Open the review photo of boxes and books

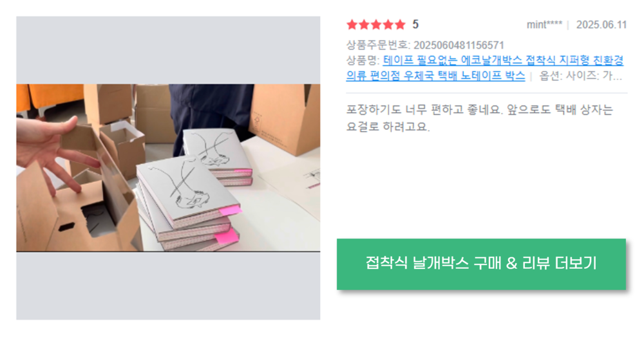click(x=168, y=168)
